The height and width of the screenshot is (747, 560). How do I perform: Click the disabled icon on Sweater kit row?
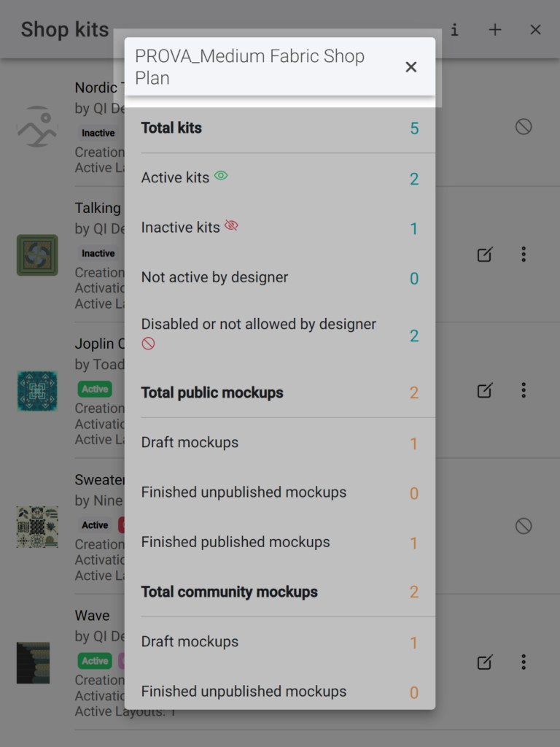point(524,526)
